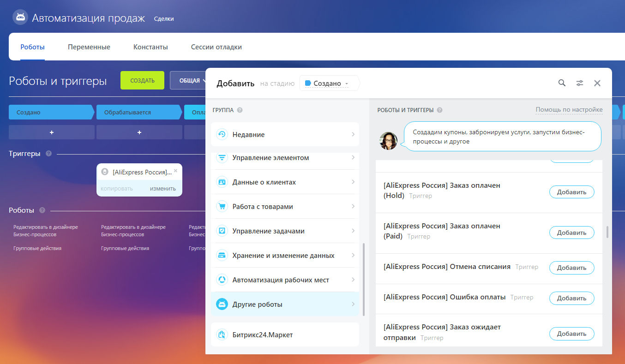Click the Недавние clock icon
Viewport: 625px width, 364px height.
222,135
